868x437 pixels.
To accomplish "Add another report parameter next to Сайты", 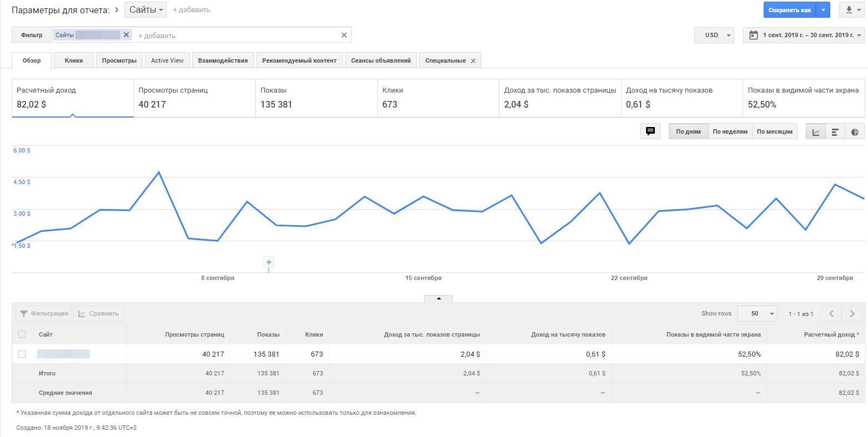I will tap(191, 10).
